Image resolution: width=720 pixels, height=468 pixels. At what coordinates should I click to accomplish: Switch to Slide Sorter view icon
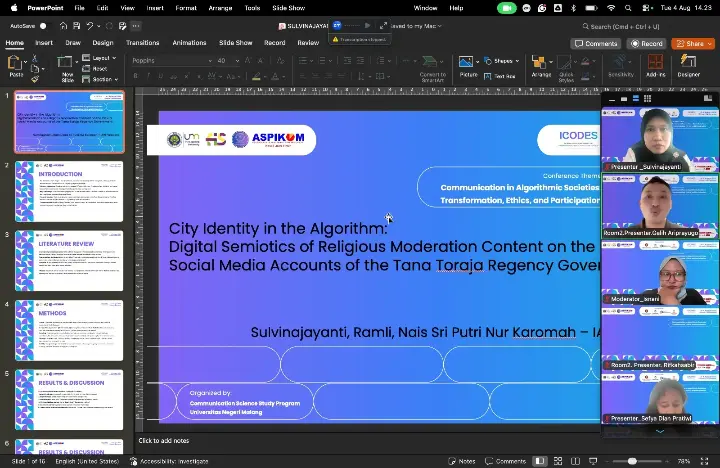tap(558, 461)
